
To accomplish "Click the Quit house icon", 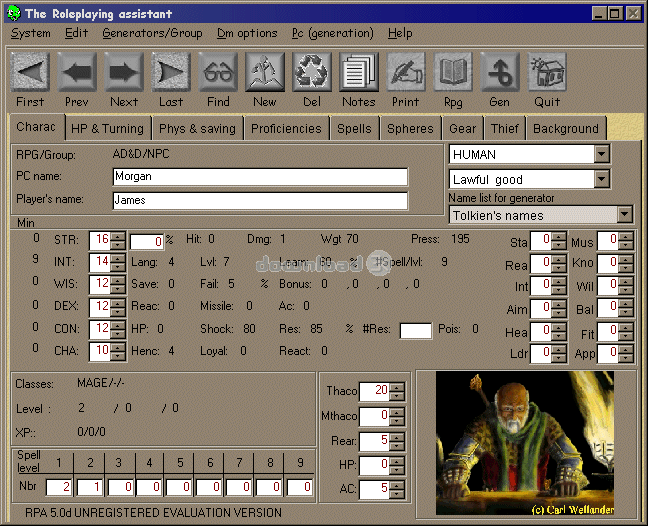I will click(x=547, y=72).
